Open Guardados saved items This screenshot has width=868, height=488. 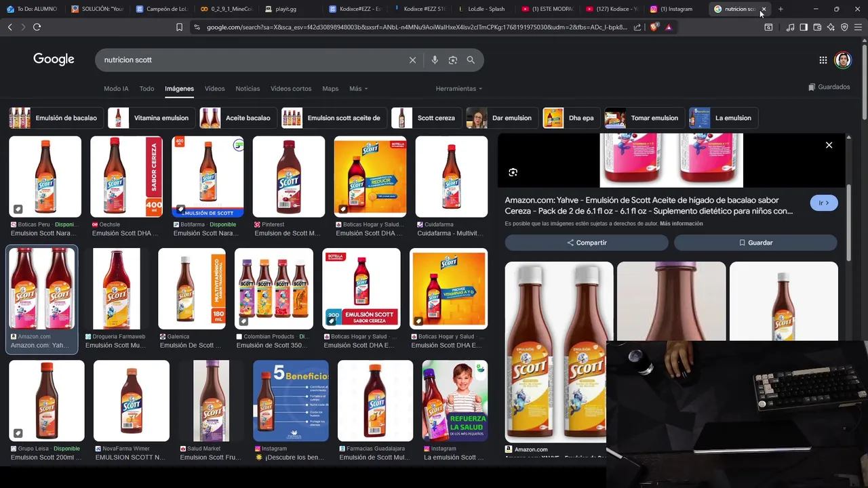(x=829, y=87)
